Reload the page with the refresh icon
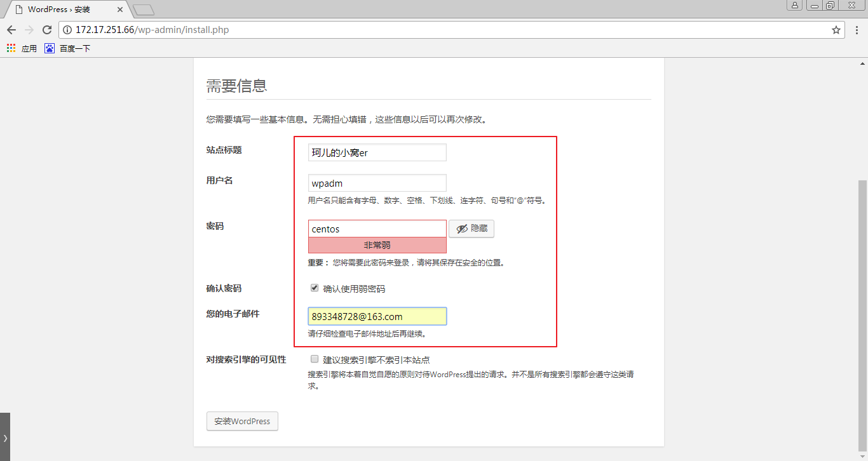Viewport: 868px width, 461px height. (46, 30)
